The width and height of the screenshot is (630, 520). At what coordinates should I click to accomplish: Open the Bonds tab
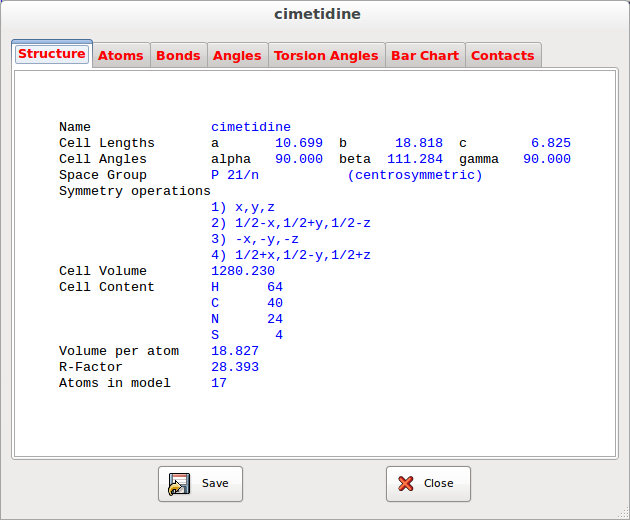178,55
